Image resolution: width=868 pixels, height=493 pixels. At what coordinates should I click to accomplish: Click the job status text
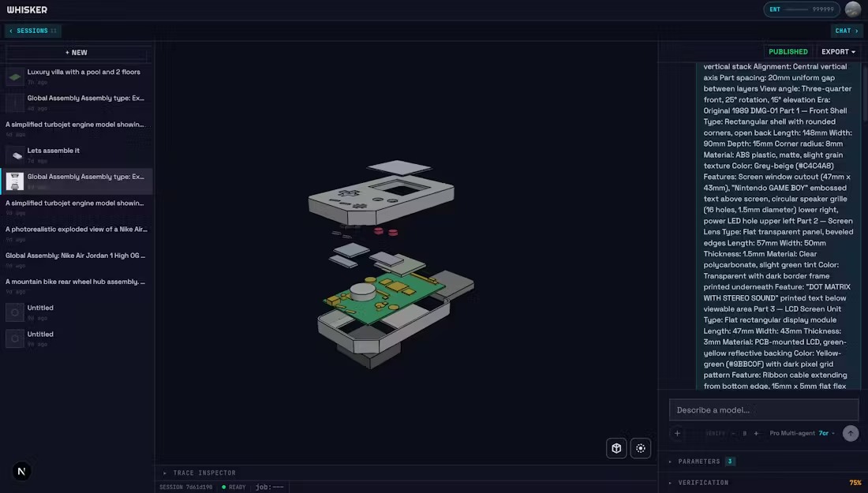[270, 487]
